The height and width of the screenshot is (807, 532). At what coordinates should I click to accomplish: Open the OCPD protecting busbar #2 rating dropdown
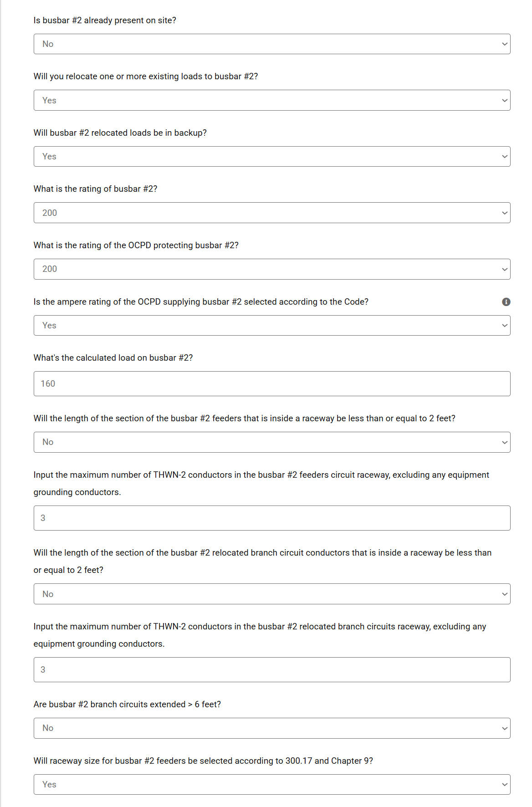[x=272, y=269]
